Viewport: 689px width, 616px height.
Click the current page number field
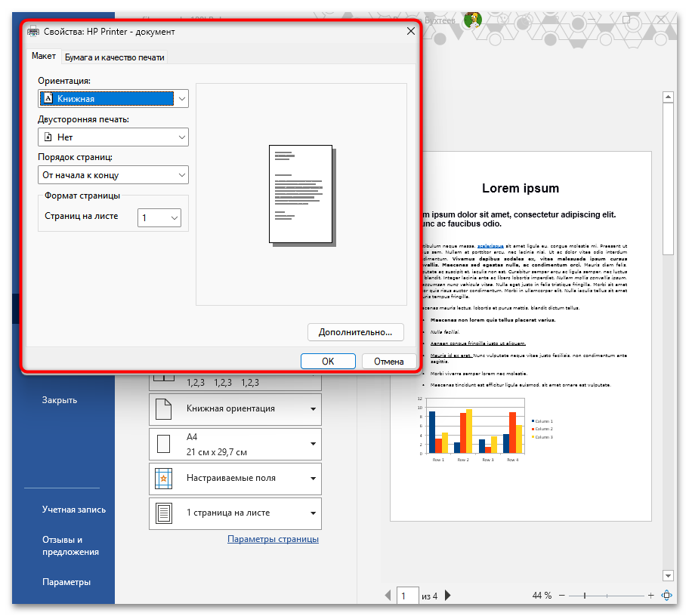(x=407, y=596)
